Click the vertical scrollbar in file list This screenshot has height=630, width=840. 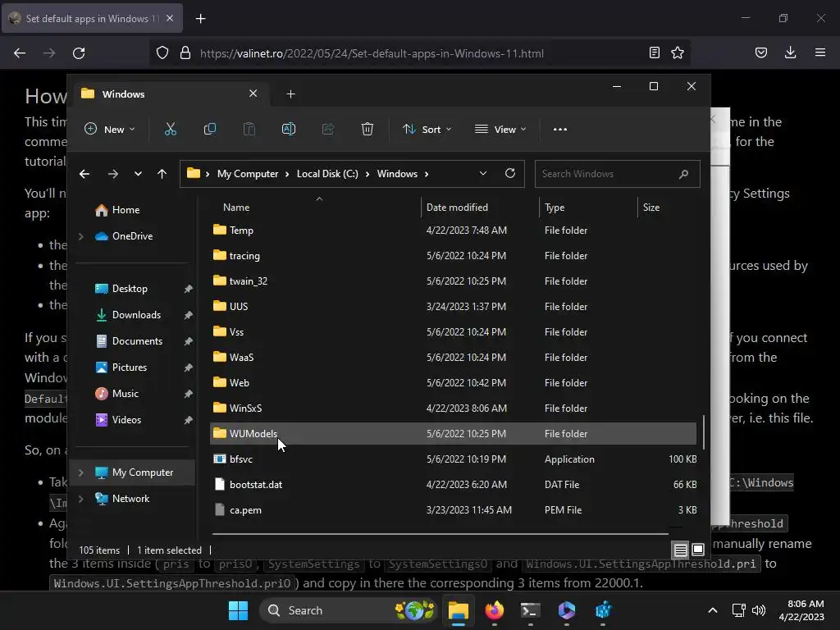tap(703, 432)
